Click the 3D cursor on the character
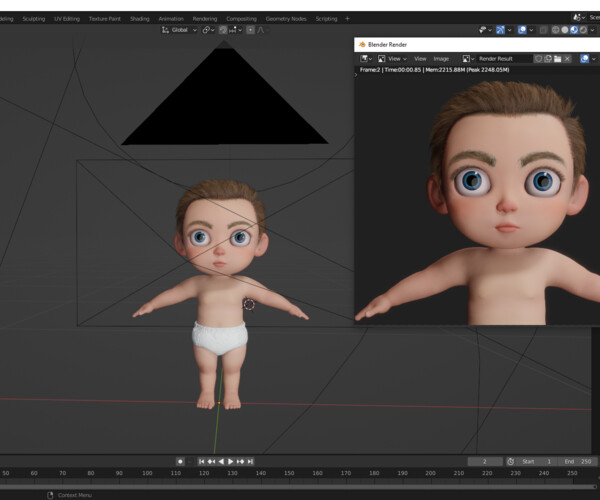Image resolution: width=600 pixels, height=500 pixels. pyautogui.click(x=249, y=305)
